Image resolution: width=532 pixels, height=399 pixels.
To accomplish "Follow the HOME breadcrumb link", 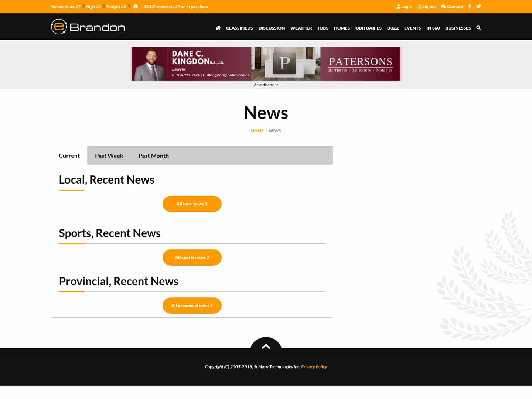I will (x=257, y=131).
